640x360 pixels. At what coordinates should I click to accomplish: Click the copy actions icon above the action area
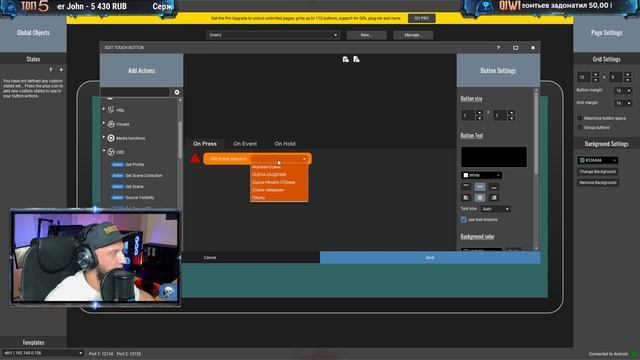tap(345, 59)
